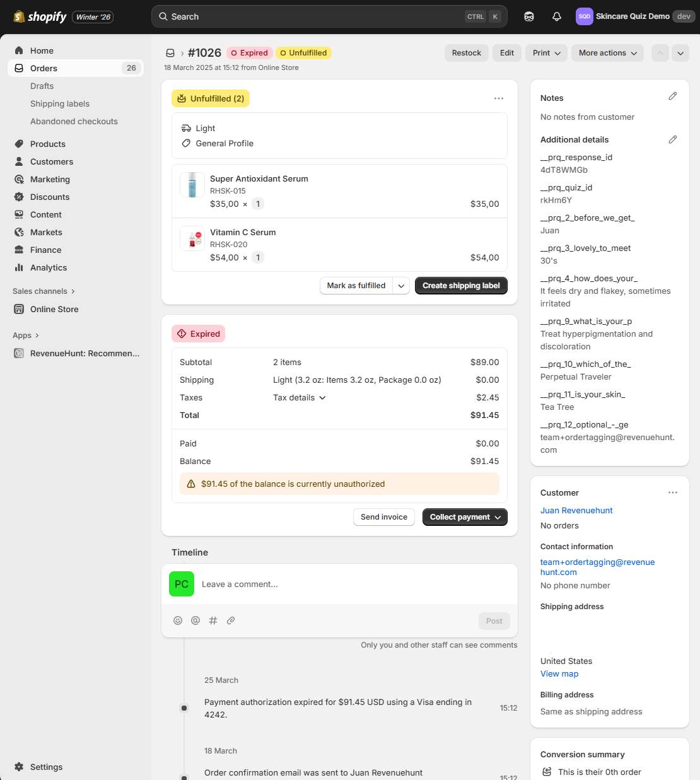Click the hashtag reference icon
The height and width of the screenshot is (780, 700).
coord(213,620)
